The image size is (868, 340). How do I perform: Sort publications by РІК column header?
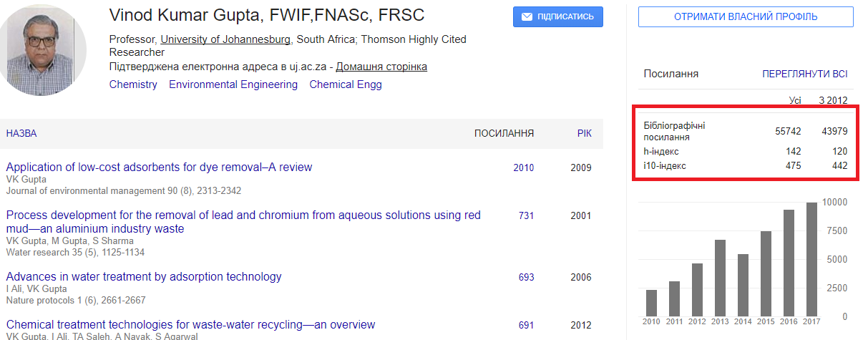(x=584, y=134)
